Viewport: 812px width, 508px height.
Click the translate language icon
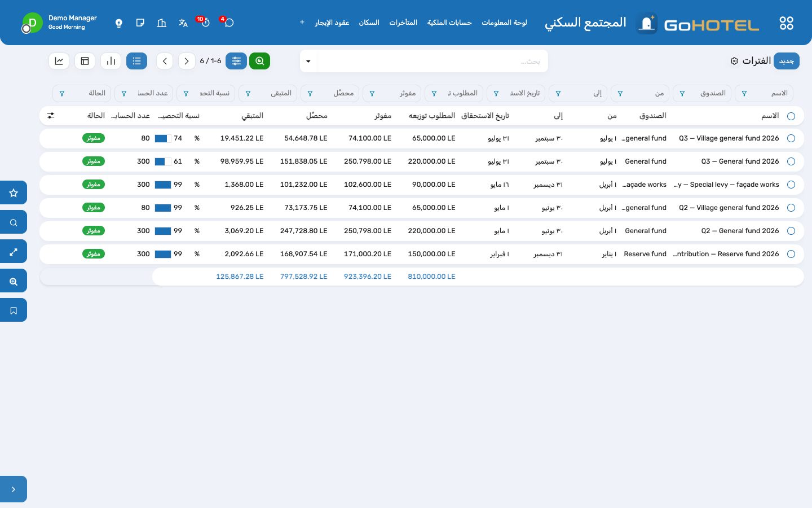tap(183, 23)
